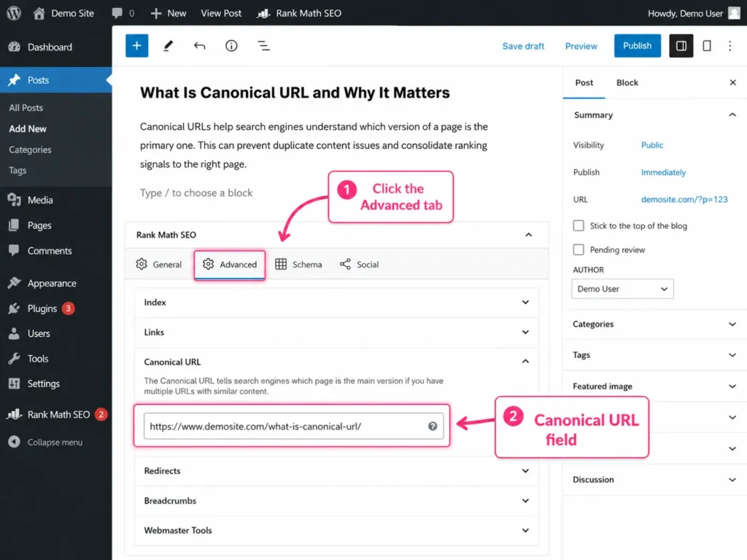
Task: Click the WordPress logo icon
Action: point(15,13)
